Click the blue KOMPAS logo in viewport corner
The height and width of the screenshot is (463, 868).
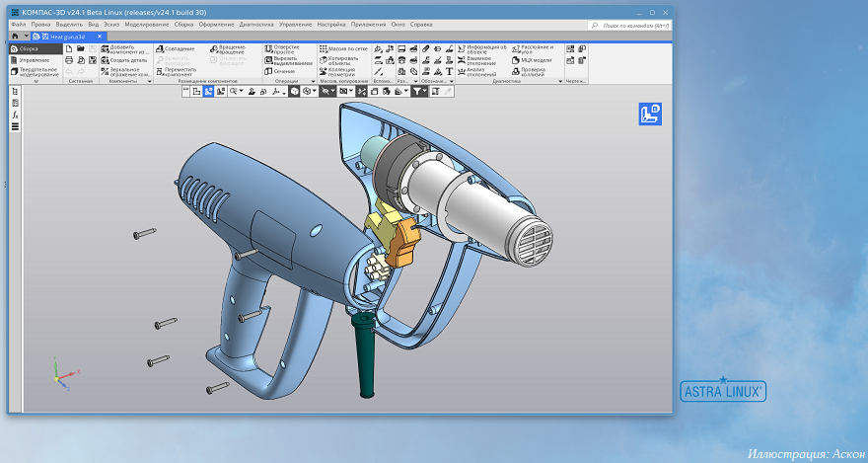(650, 115)
